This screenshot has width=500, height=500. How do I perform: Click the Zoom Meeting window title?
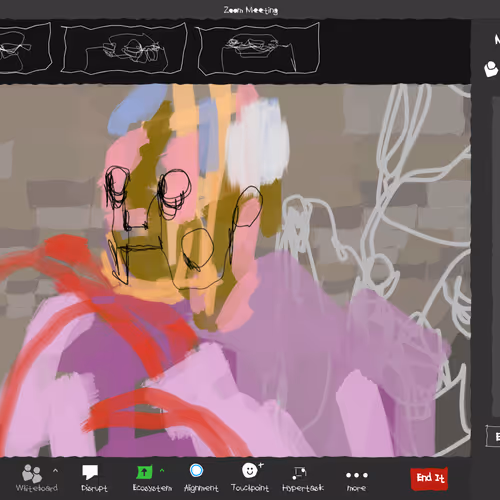[x=251, y=10]
